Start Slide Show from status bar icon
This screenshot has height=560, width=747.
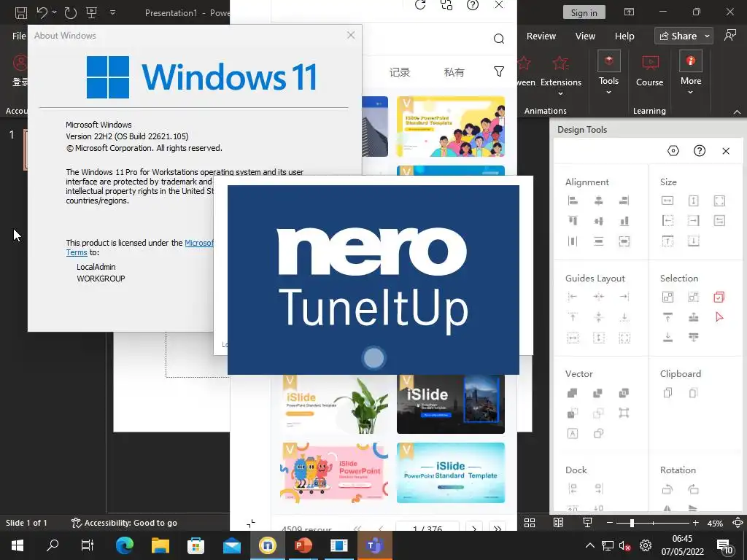587,523
